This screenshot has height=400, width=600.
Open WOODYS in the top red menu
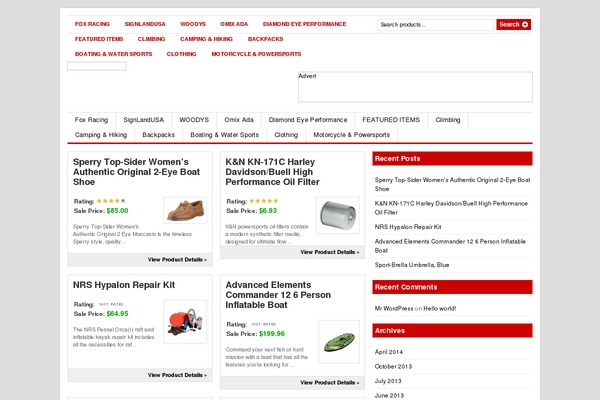click(x=193, y=24)
